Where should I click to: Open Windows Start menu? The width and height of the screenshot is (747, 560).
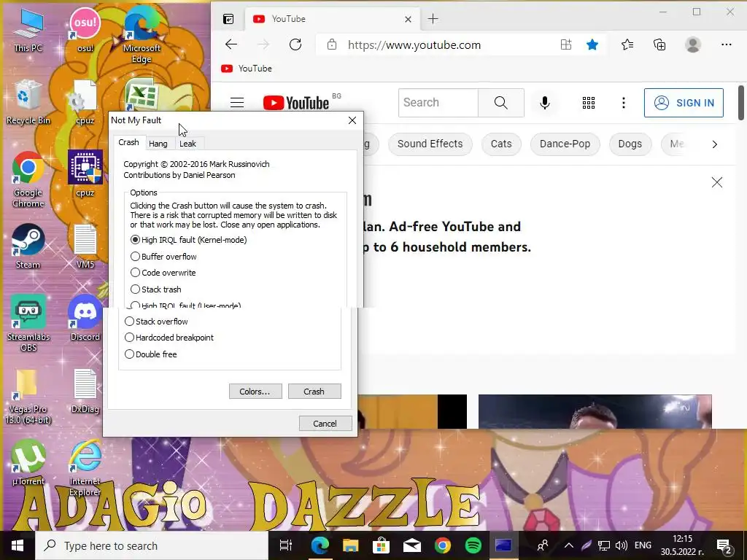click(x=18, y=545)
